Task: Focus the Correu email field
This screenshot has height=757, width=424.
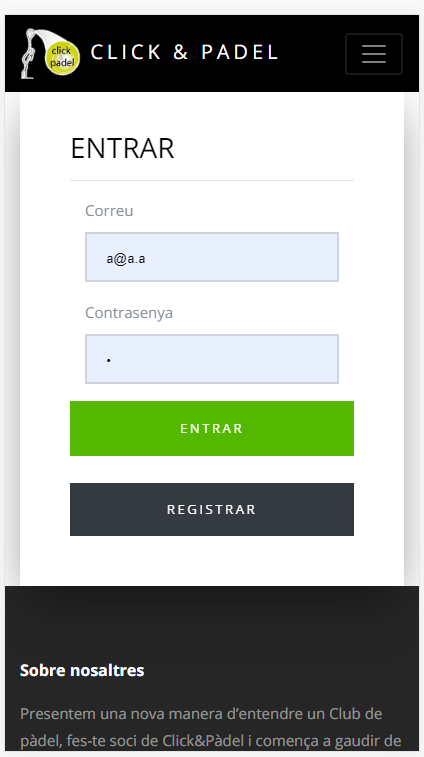Action: [x=212, y=257]
